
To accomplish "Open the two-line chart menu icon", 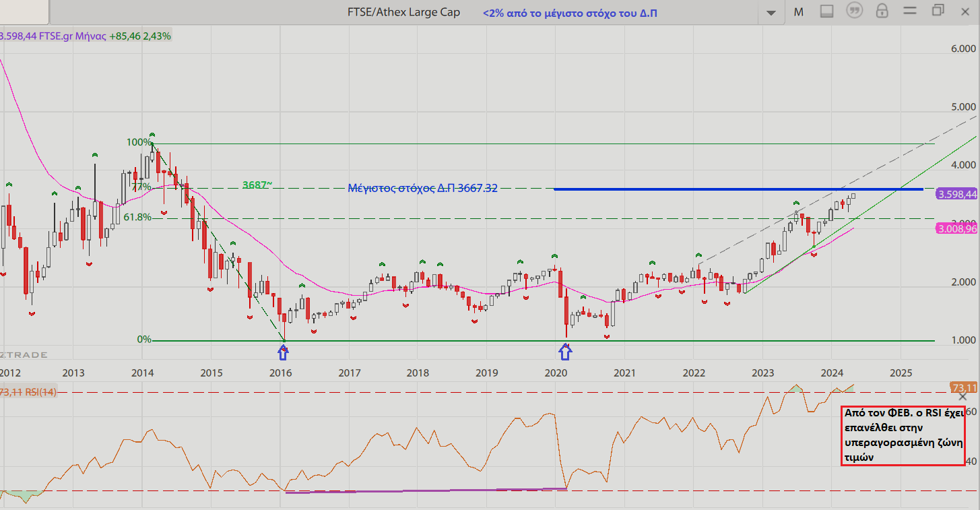I will (909, 11).
